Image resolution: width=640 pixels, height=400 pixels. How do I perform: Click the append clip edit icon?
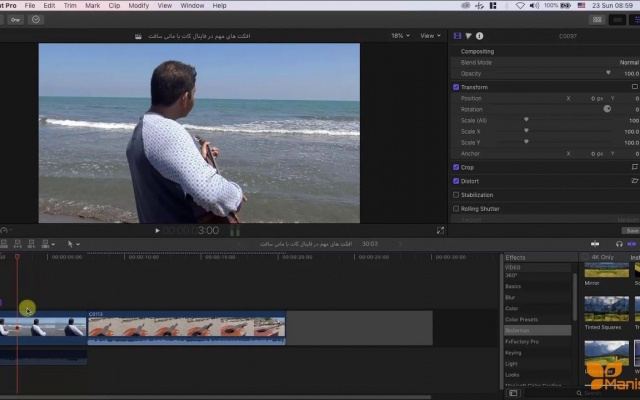coord(31,244)
